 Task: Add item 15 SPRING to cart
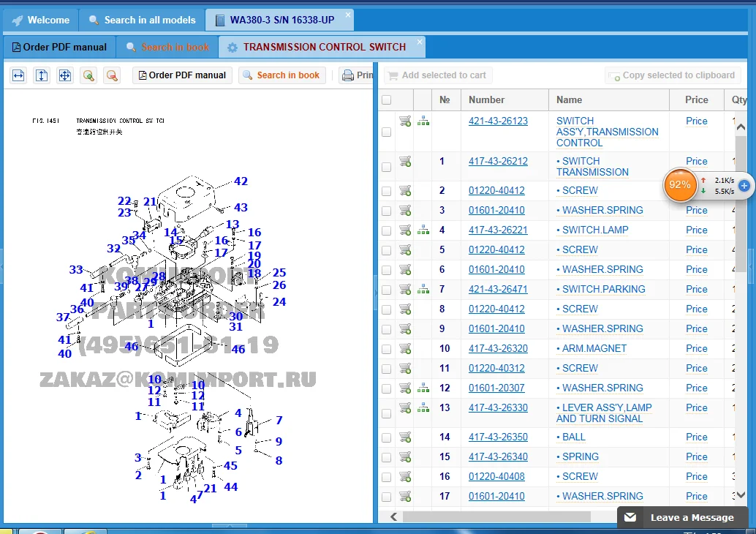tap(405, 456)
